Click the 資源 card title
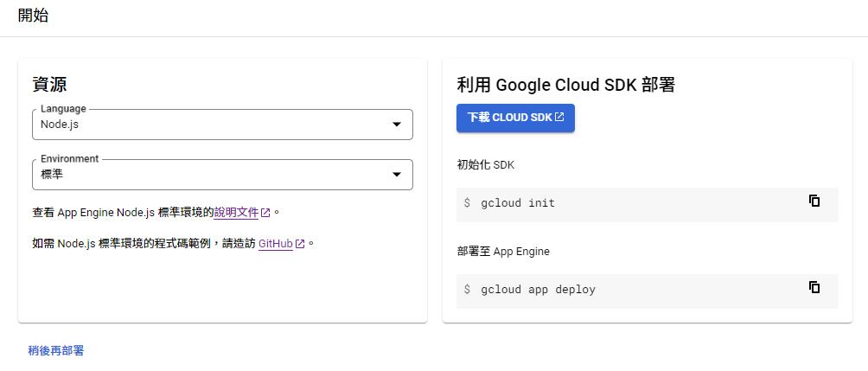The width and height of the screenshot is (868, 371). point(49,84)
